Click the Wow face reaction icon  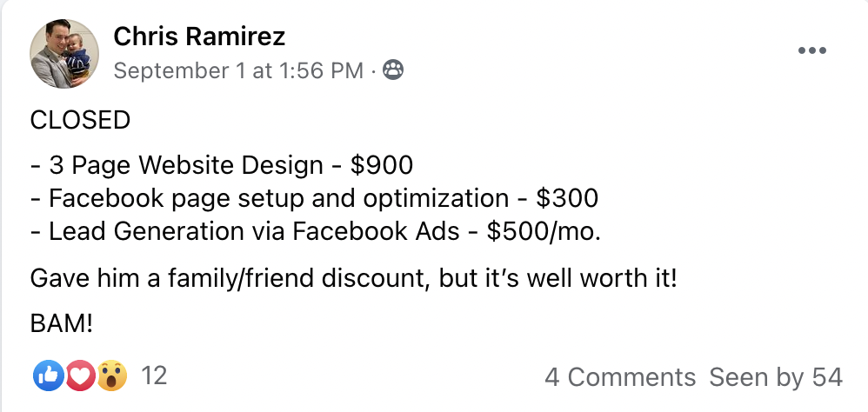pyautogui.click(x=113, y=376)
